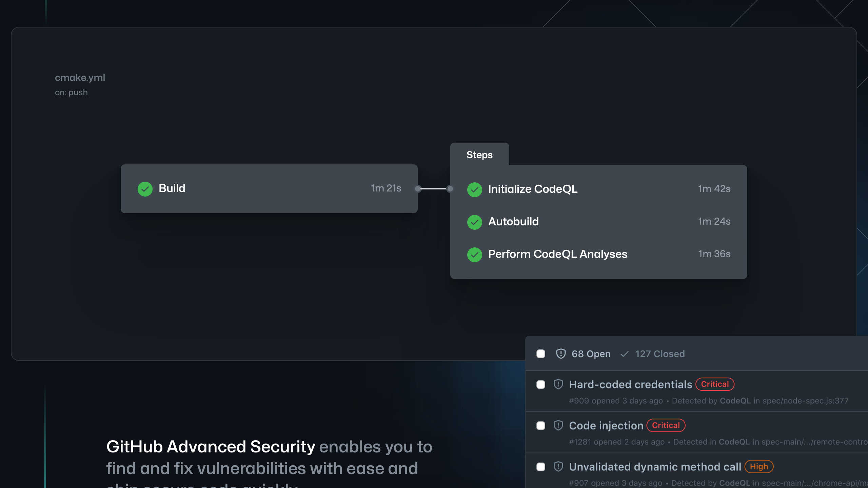The width and height of the screenshot is (868, 488).
Task: Click the Critical badge on Code injection
Action: pos(666,425)
